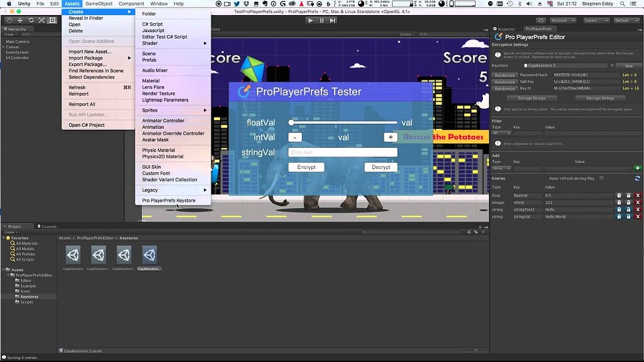
Task: Click the blue refresh icon in Entries
Action: [638, 178]
